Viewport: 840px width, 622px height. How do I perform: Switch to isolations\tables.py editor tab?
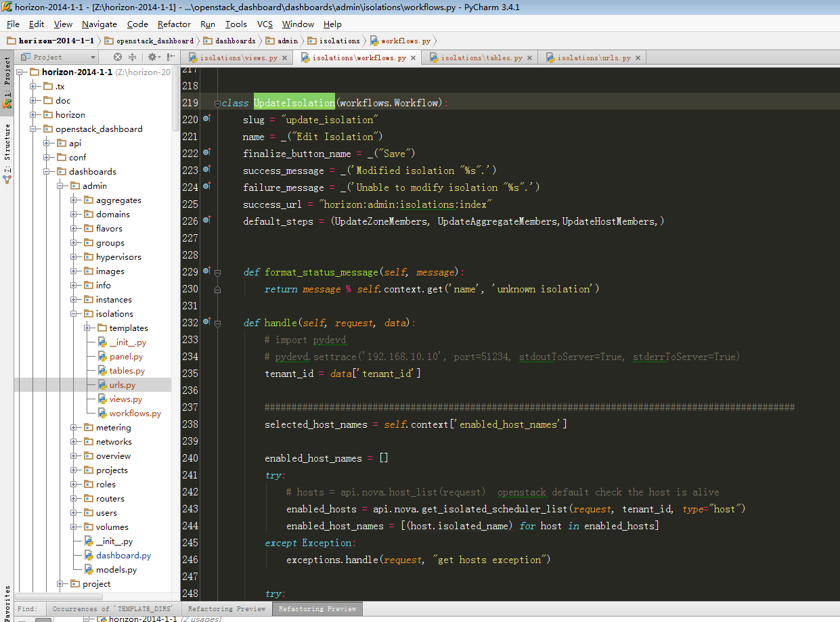(x=481, y=58)
